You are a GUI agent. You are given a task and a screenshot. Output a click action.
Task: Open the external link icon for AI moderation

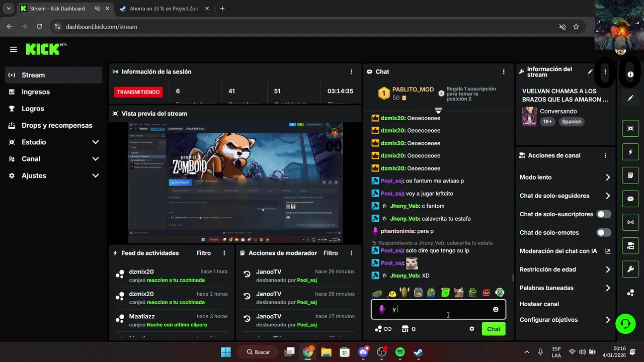click(x=608, y=251)
